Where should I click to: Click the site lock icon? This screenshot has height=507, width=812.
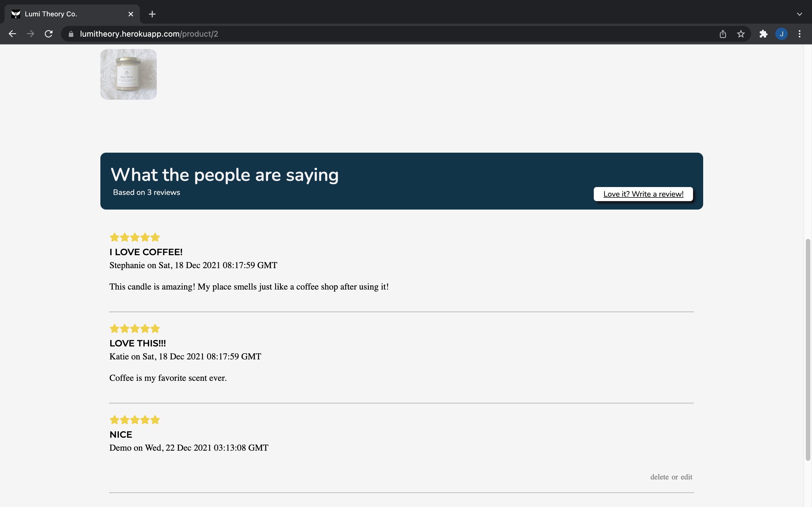point(71,34)
